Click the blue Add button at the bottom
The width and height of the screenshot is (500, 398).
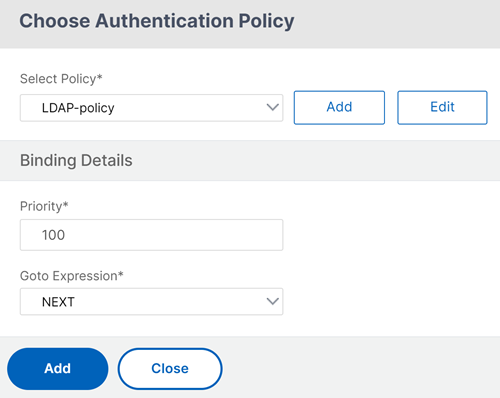pyautogui.click(x=58, y=369)
